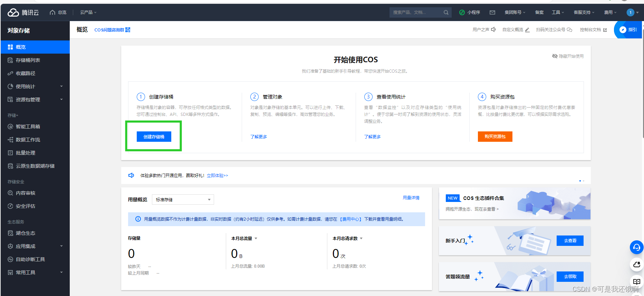Click the 自定义概览 edit pencil icon
Image resolution: width=644 pixels, height=296 pixels.
527,30
